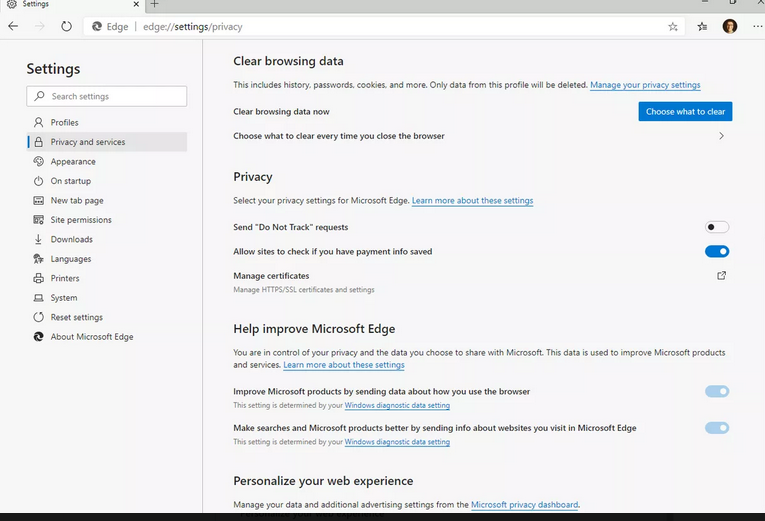Open Downloads settings page

[x=107, y=240]
